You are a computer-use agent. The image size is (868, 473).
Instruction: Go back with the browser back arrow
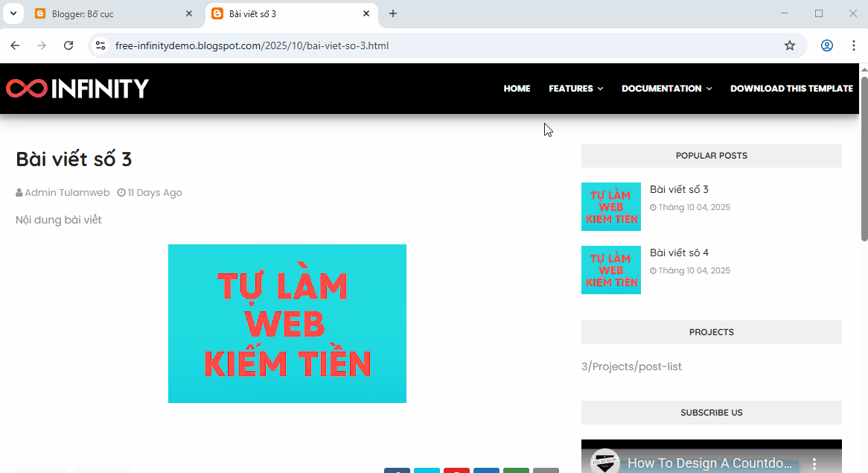point(15,45)
